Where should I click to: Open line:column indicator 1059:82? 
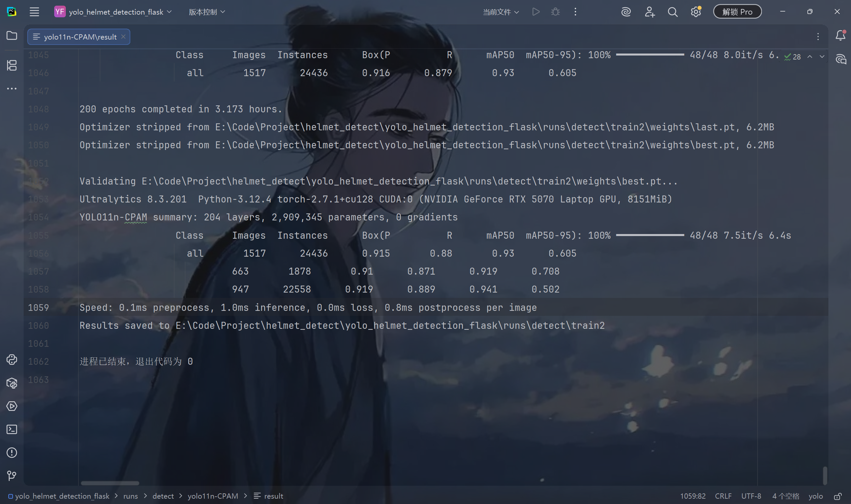pyautogui.click(x=693, y=496)
